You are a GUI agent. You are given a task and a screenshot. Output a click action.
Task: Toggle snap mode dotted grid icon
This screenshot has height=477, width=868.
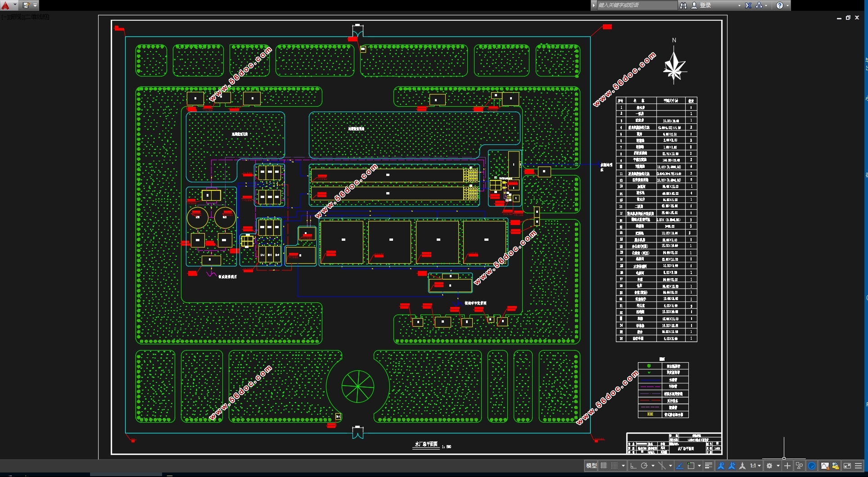(615, 466)
